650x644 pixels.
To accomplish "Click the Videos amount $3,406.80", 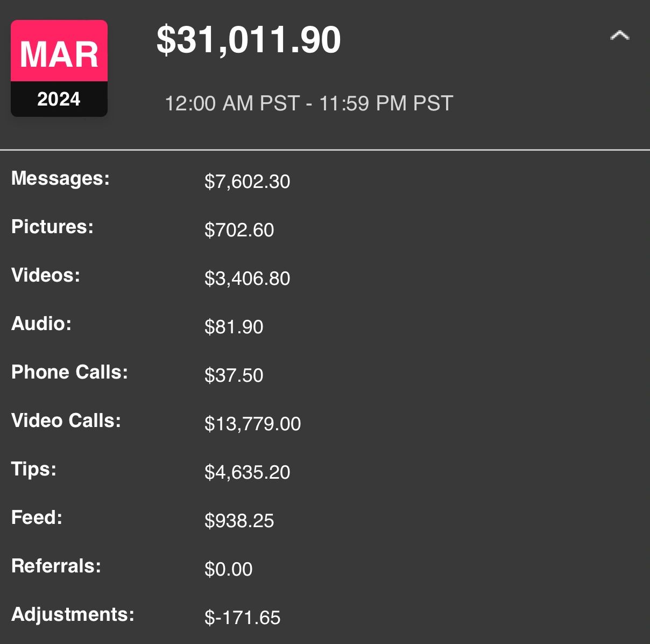I will tap(247, 278).
